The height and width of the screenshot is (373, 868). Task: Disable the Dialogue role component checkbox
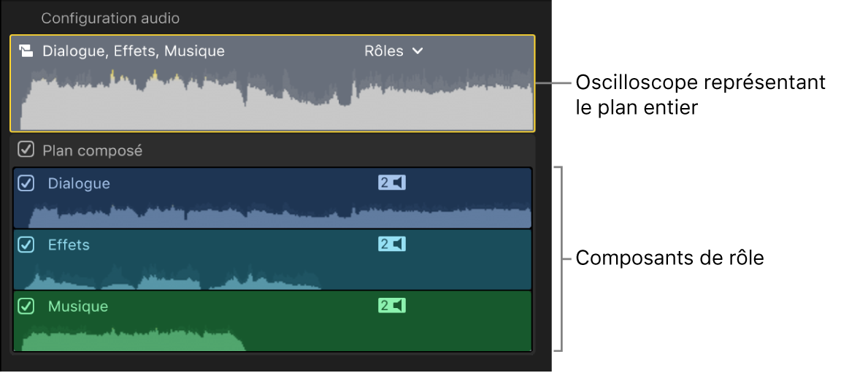[x=26, y=183]
